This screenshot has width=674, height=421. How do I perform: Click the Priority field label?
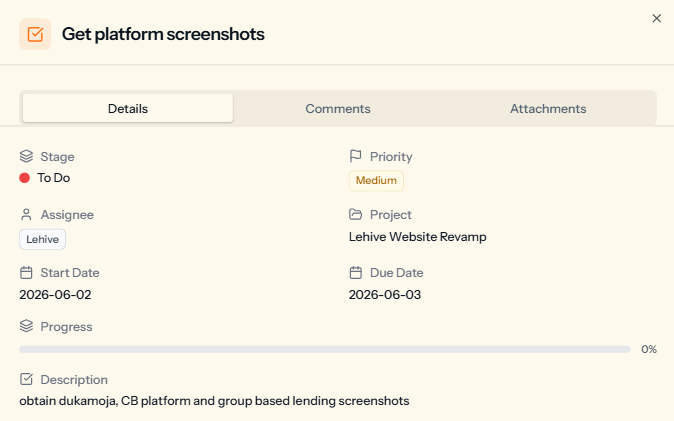pos(391,157)
